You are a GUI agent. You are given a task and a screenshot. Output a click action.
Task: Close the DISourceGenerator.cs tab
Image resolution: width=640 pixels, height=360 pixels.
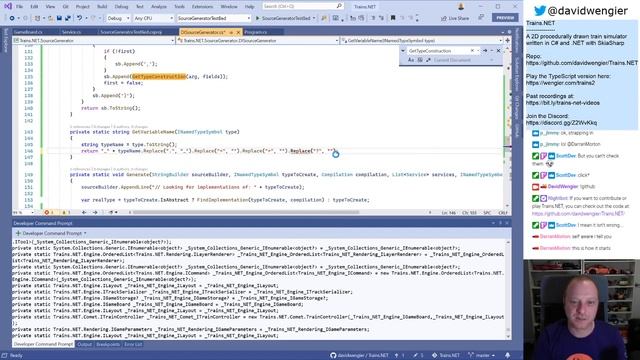tap(238, 32)
